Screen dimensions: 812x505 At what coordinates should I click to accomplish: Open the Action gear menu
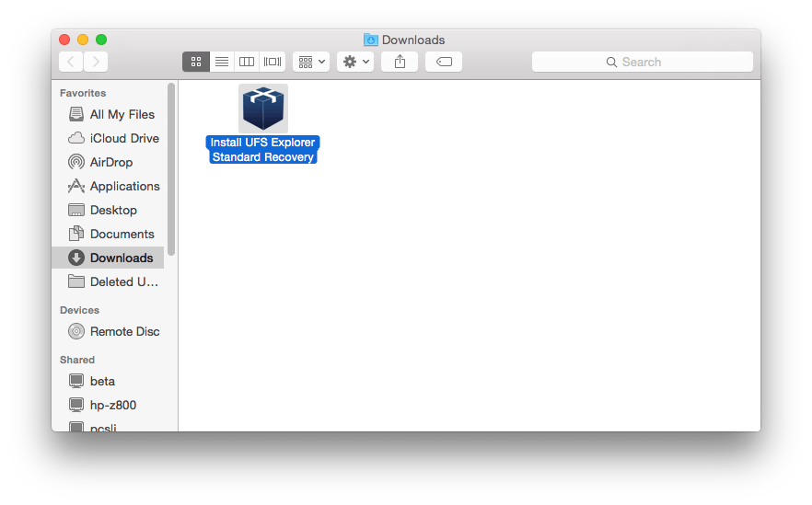(x=355, y=62)
